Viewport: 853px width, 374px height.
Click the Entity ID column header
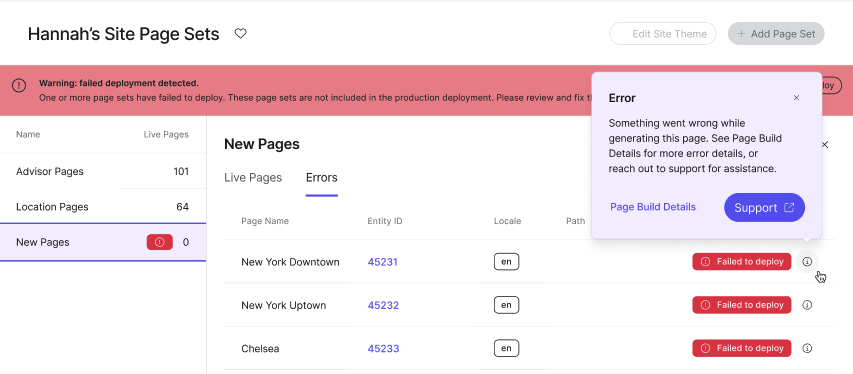click(385, 221)
